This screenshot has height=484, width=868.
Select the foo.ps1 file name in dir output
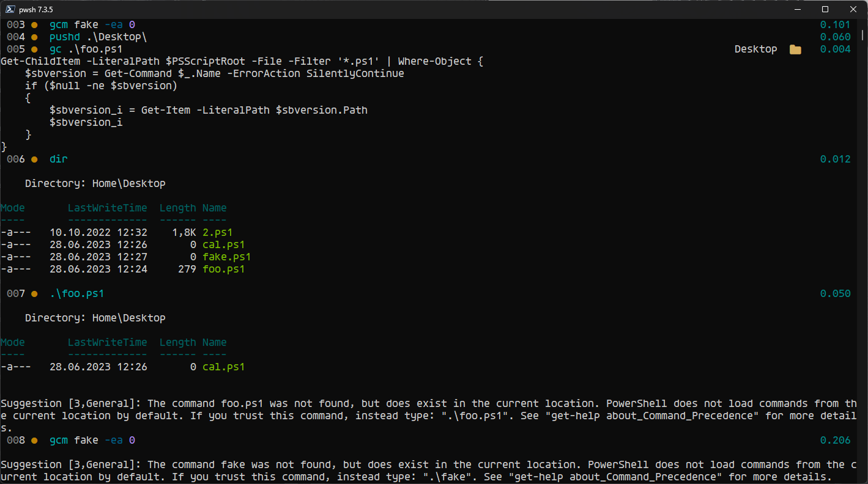click(x=223, y=269)
